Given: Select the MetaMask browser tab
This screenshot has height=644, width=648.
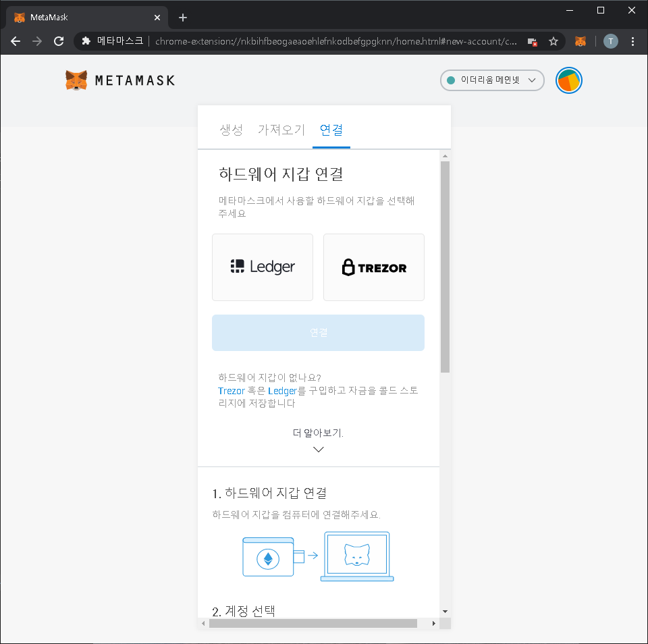Looking at the screenshot, I should tap(87, 18).
